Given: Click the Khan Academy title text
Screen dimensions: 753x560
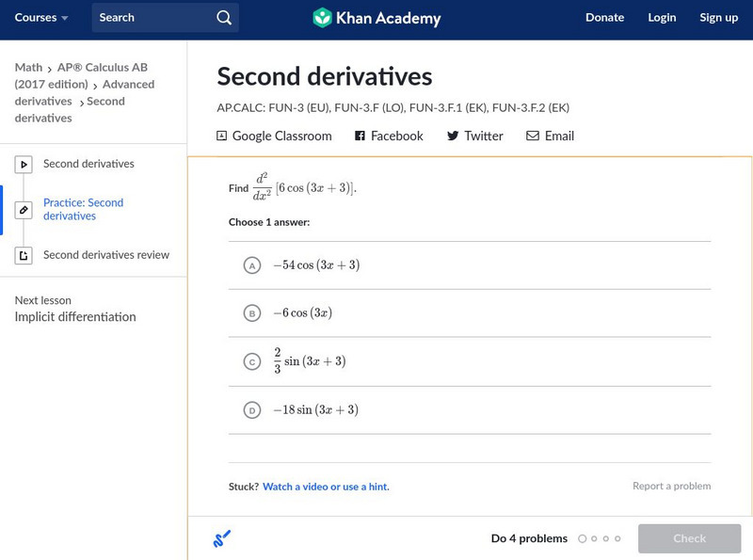Looking at the screenshot, I should (x=388, y=18).
